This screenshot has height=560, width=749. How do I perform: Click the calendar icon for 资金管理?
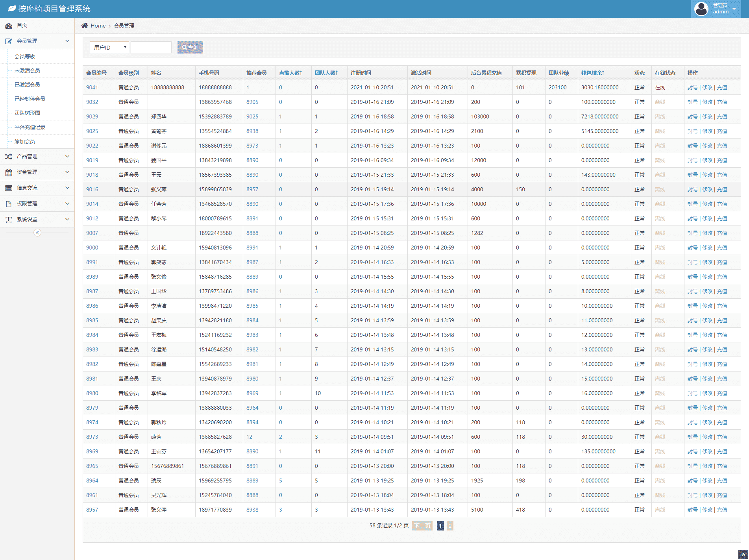tap(9, 172)
